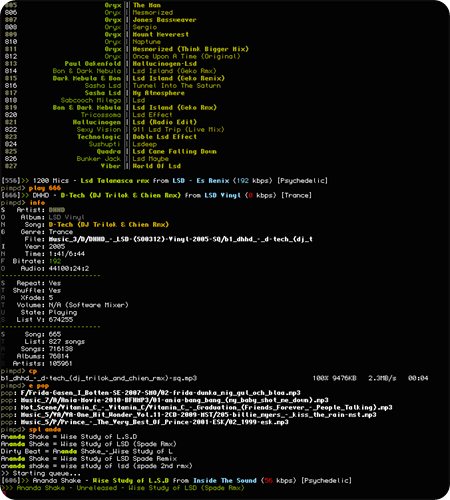Click 'Lsd (Radio Edit)' song title

coord(165,122)
